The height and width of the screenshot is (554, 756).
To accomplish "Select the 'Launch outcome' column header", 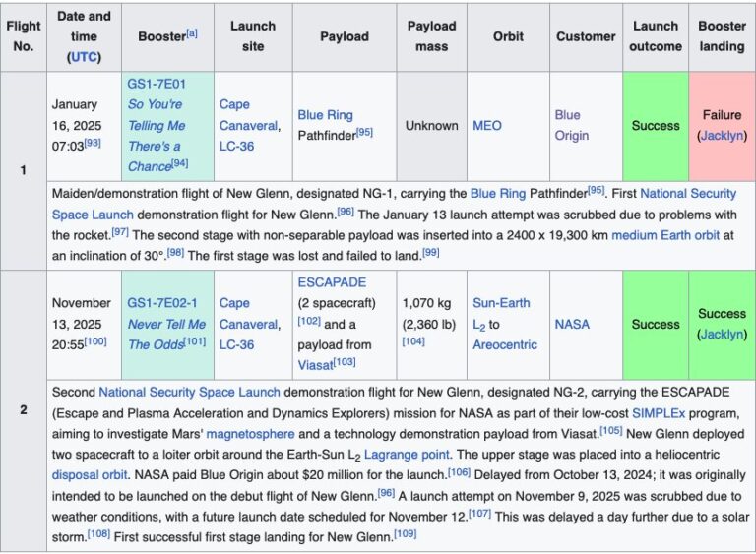I will point(656,36).
